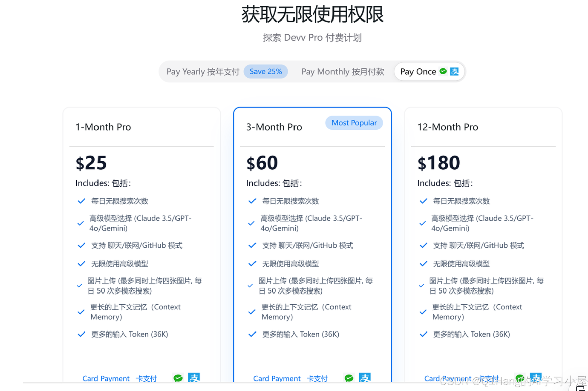Open Card Payment link under 12-Month Pro
This screenshot has height=391, width=588.
[x=447, y=378]
